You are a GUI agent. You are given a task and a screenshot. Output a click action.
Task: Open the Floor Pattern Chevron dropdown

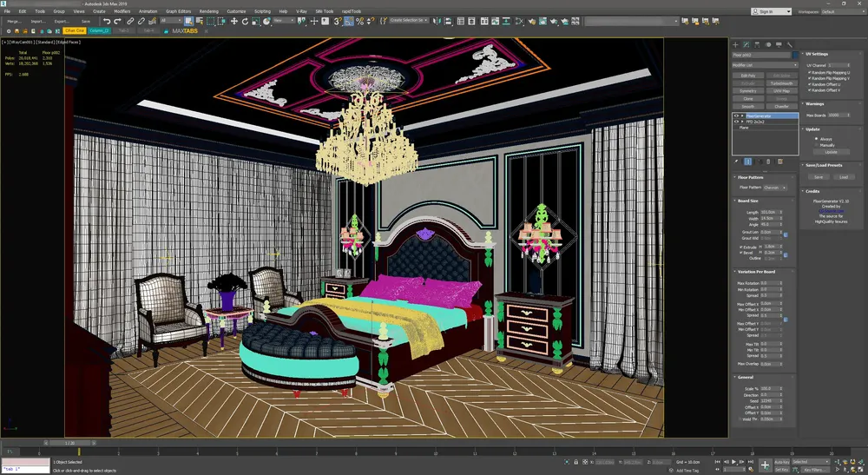[x=775, y=188]
